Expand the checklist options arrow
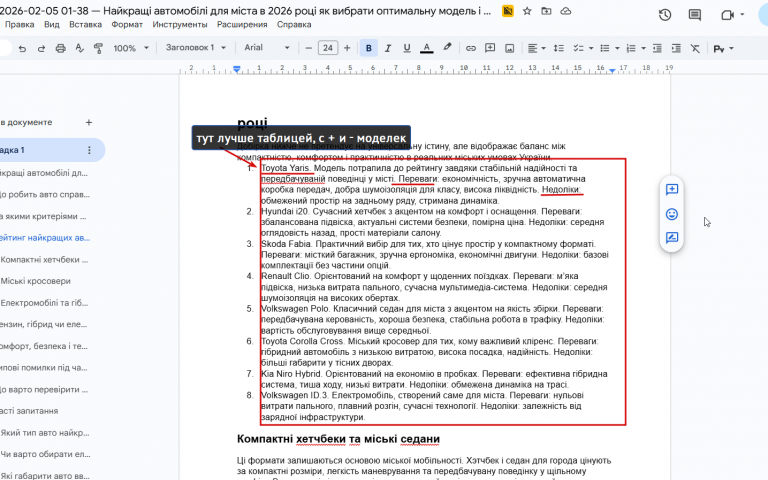This screenshot has width=768, height=480. [591, 48]
